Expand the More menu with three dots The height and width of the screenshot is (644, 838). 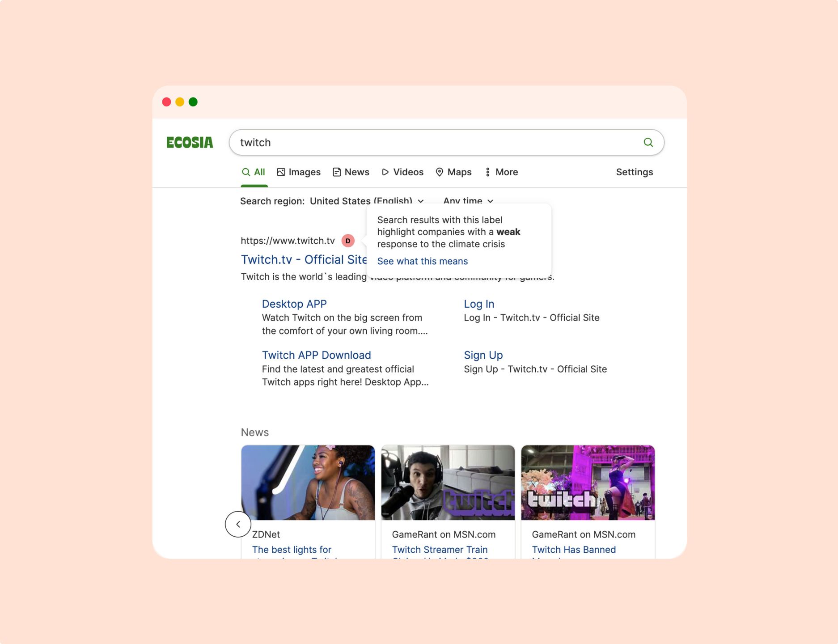501,172
